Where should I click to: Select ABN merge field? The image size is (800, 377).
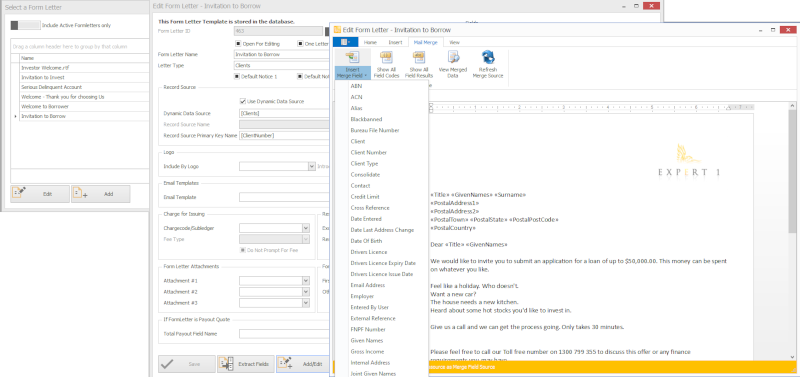click(x=382, y=86)
